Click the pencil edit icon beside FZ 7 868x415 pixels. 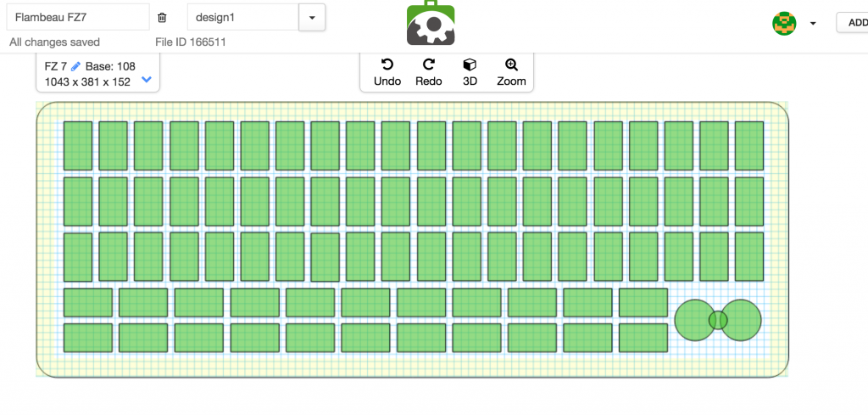click(75, 66)
